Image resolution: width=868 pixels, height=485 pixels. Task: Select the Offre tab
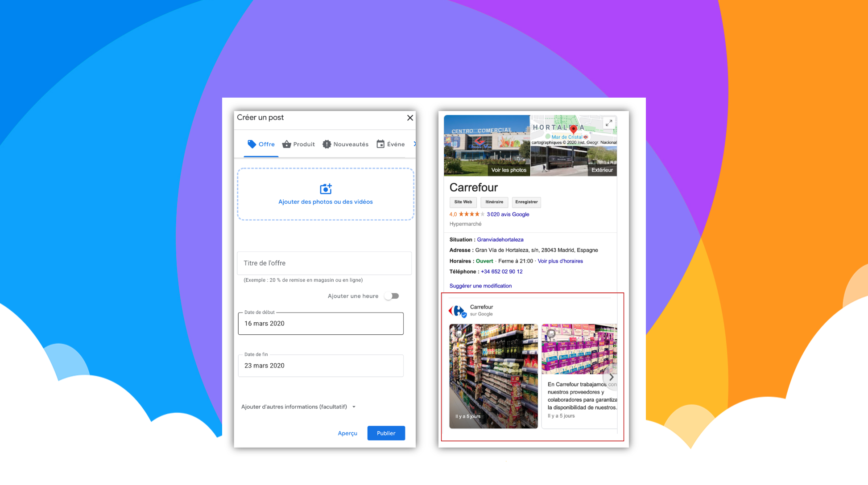(x=261, y=144)
